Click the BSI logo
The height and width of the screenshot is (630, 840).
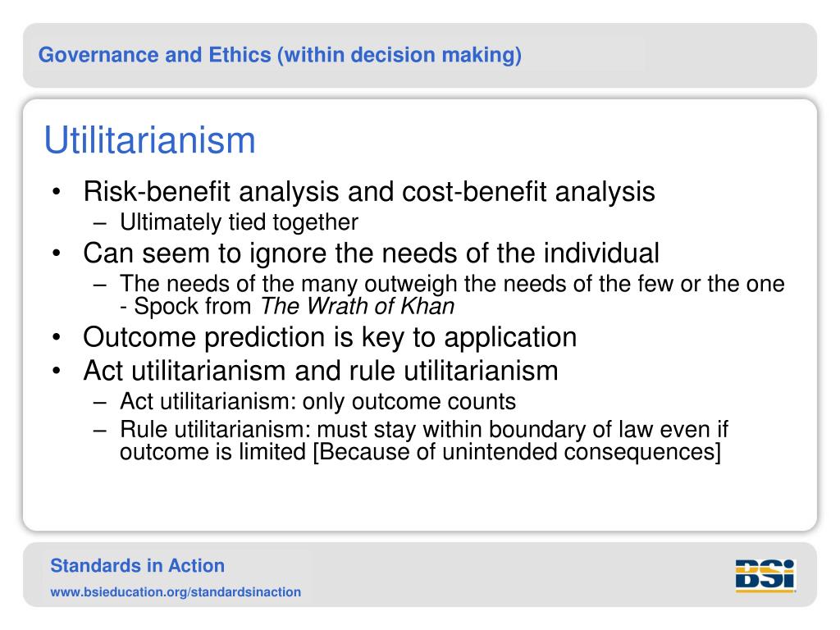coord(765,575)
